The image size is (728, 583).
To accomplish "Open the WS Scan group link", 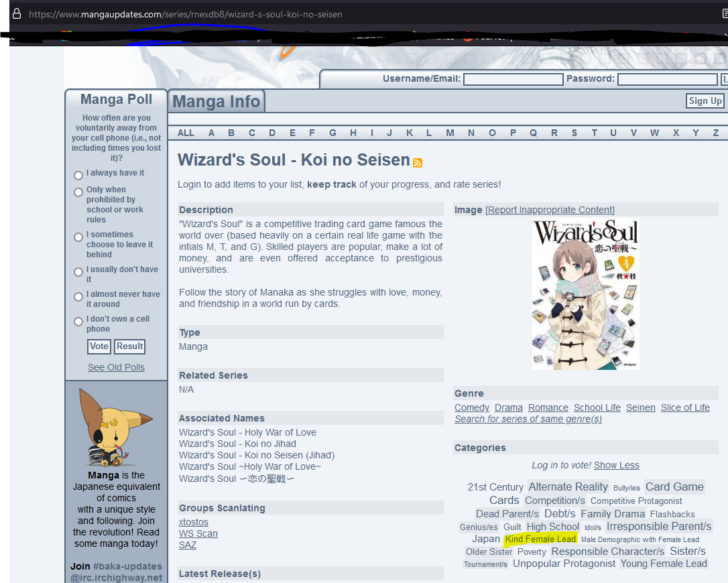I will coord(198,534).
